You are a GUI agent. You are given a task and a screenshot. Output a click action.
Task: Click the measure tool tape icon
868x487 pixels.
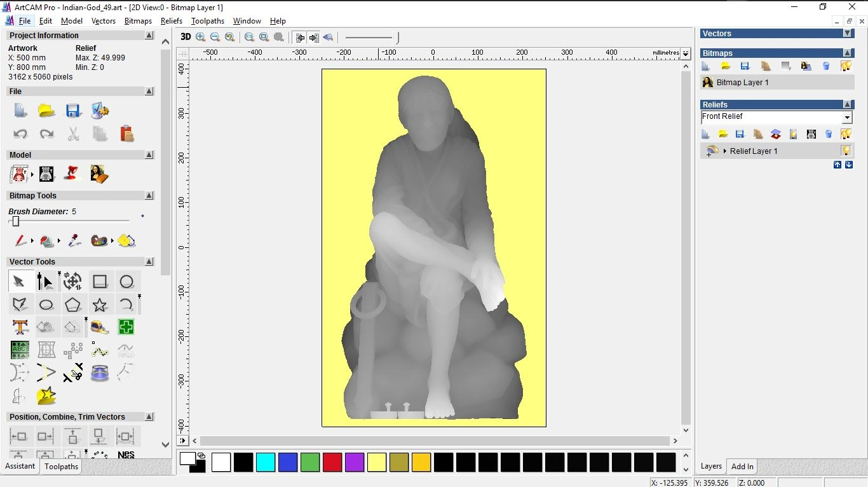coord(100,327)
